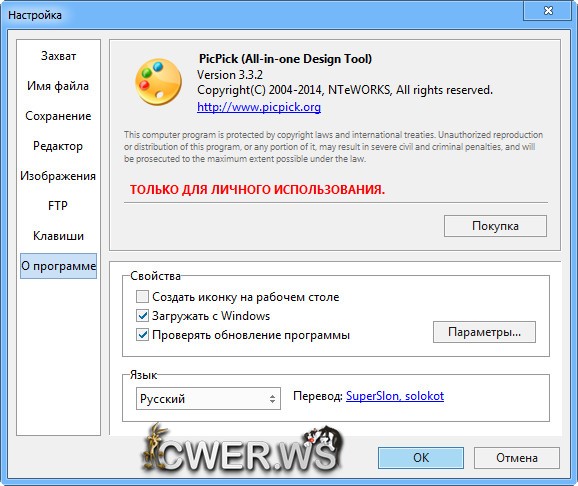Click the Copyright(C) 2004-2014 NTeWORKS line
This screenshot has height=486, width=578.
tap(345, 90)
